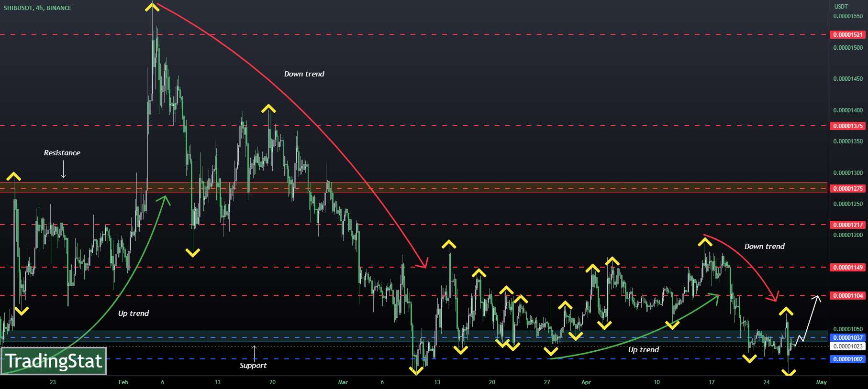Select the blue 0.00001002 price level label
The width and height of the screenshot is (868, 389).
click(848, 359)
